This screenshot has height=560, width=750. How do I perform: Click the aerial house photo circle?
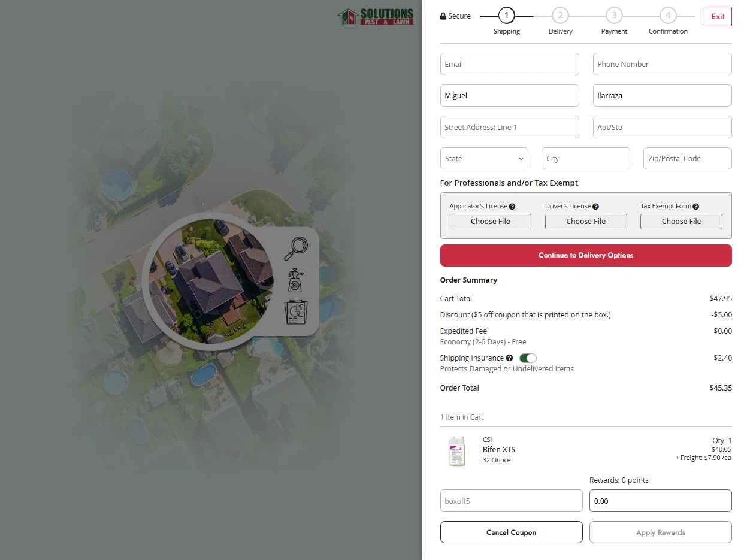(211, 281)
